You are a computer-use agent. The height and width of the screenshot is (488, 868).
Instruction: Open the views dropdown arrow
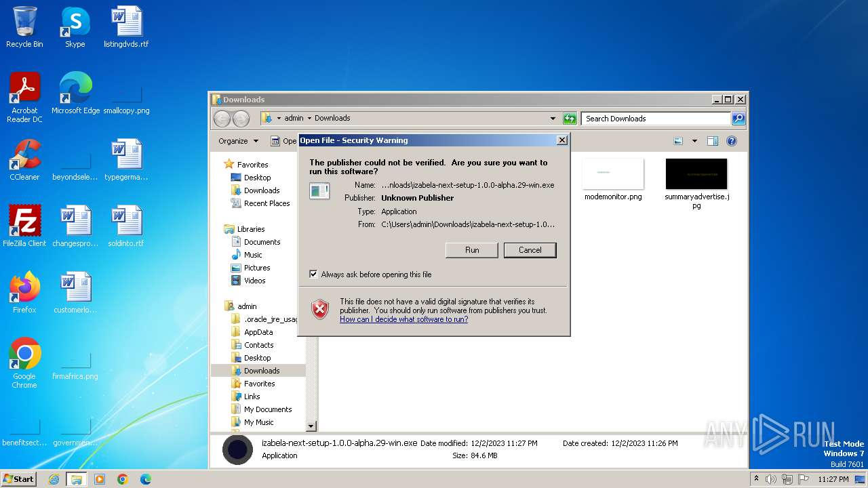tap(694, 141)
